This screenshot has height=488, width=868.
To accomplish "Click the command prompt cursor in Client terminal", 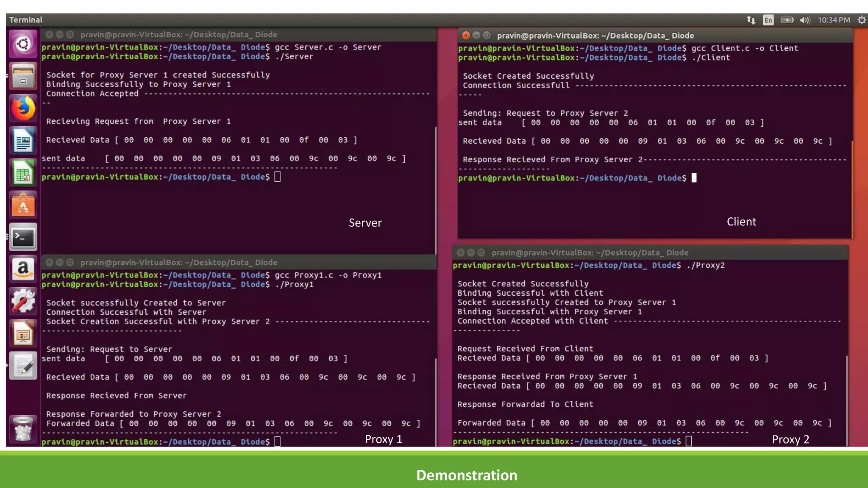I will click(694, 178).
